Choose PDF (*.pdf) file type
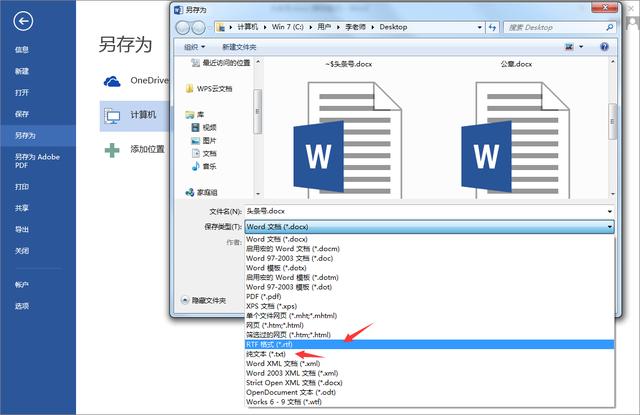This screenshot has width=640, height=415. [430, 296]
